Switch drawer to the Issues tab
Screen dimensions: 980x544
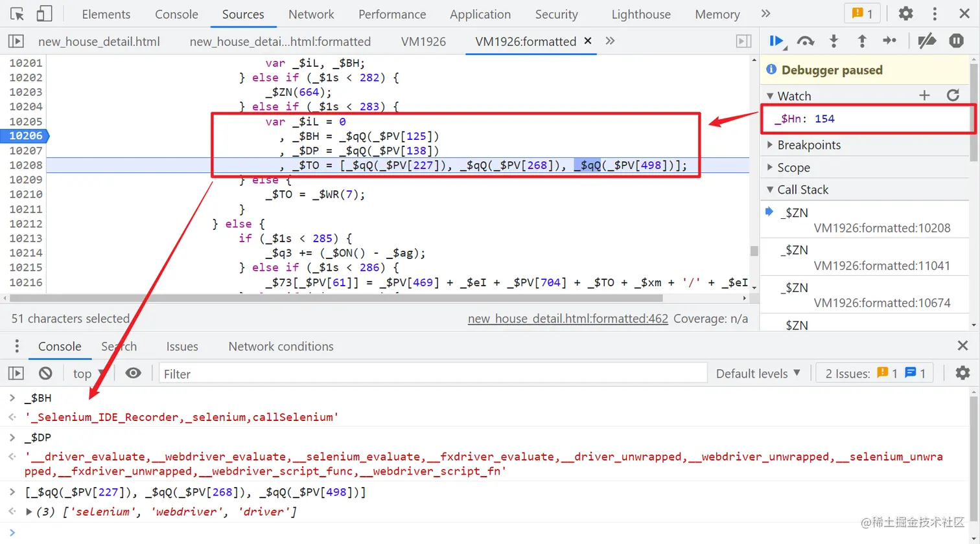pos(182,346)
